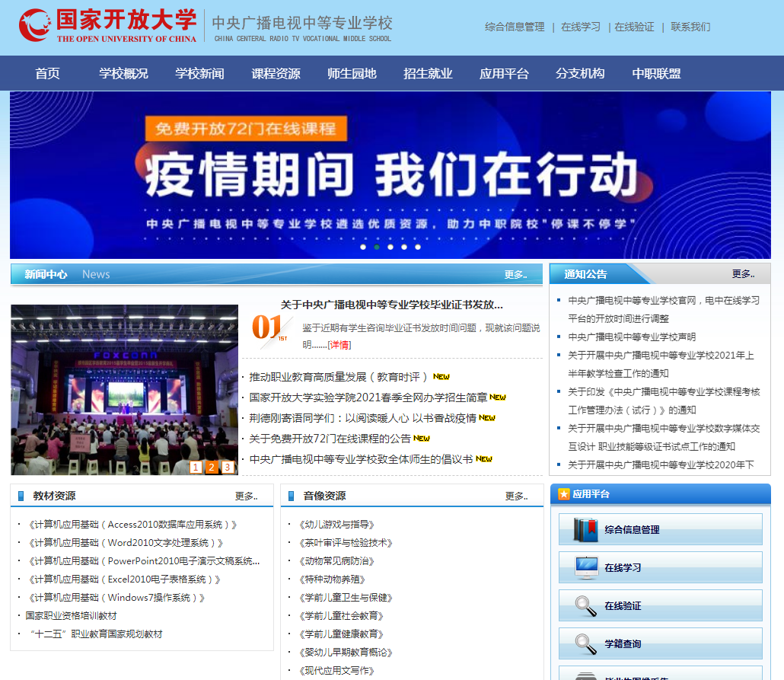Click the Foxconn ceremony news photo

[x=125, y=390]
